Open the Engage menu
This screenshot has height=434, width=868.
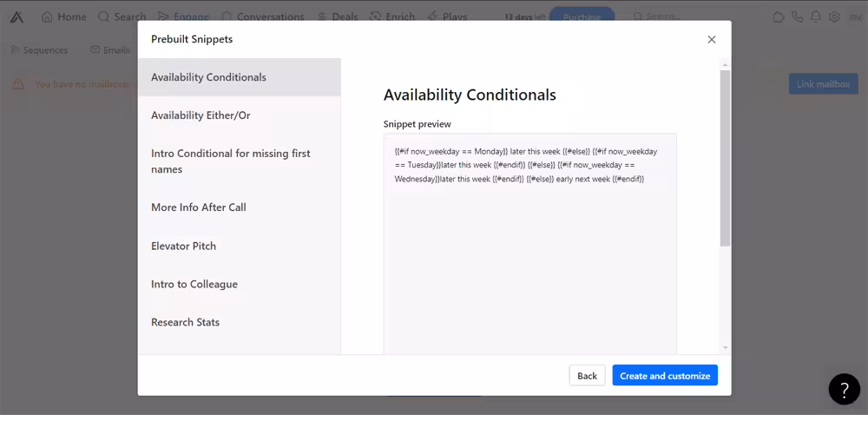tap(182, 16)
